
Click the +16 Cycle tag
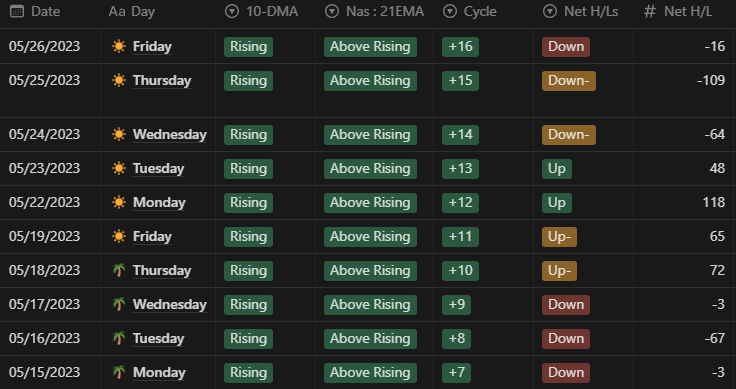[x=460, y=47]
